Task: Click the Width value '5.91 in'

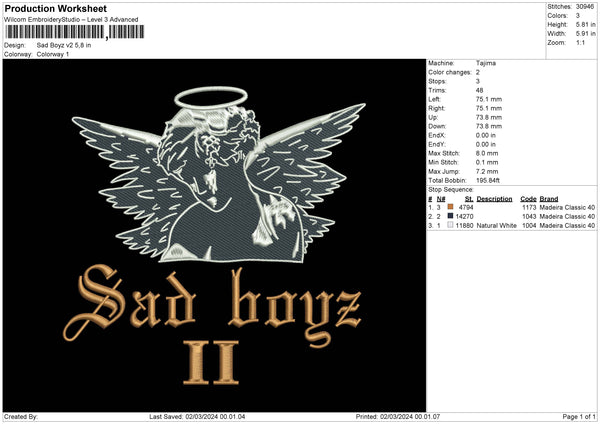Action: click(x=585, y=34)
